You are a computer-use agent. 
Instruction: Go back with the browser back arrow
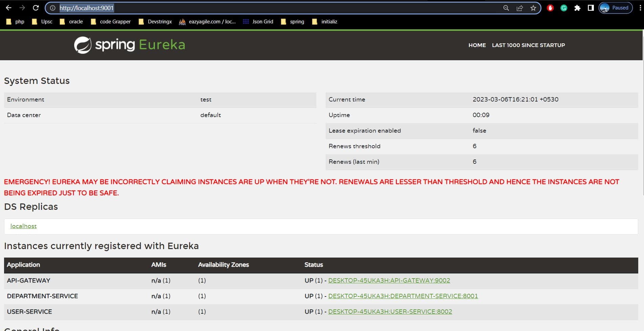tap(9, 8)
